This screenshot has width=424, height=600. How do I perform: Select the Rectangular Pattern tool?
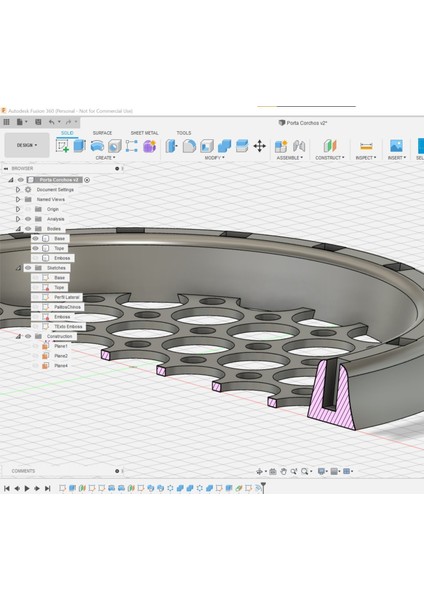click(x=132, y=146)
